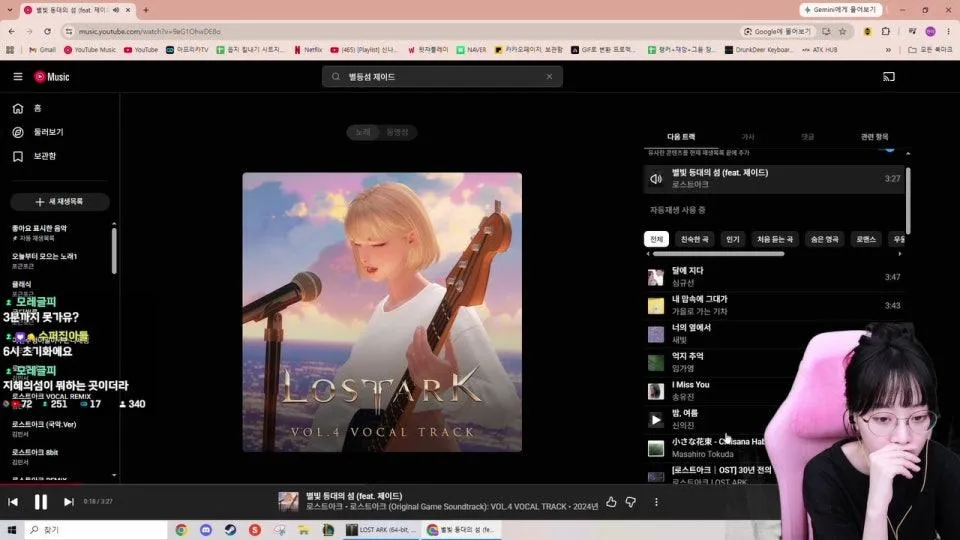The width and height of the screenshot is (960, 540).
Task: Open the hamburger guide menu
Action: (18, 77)
